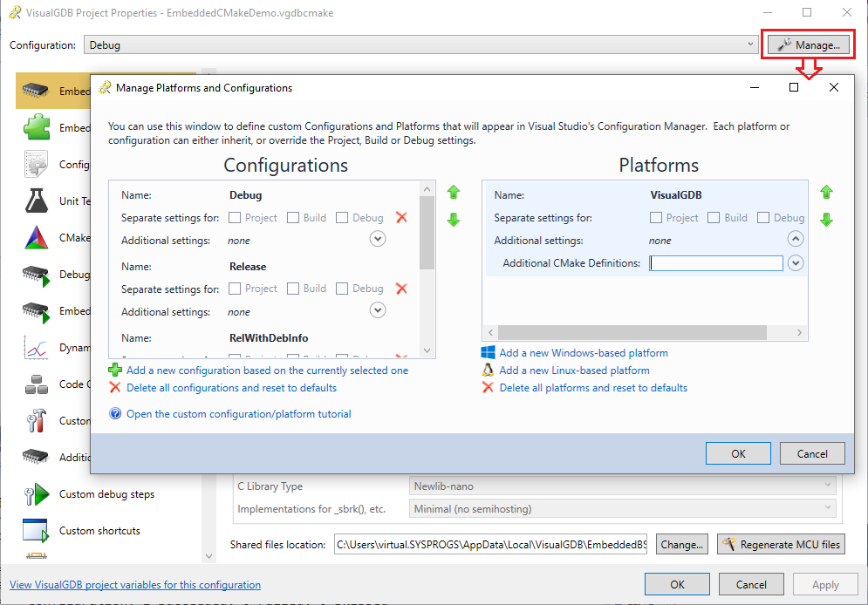The height and width of the screenshot is (605, 868).
Task: Click the Shared files location path field
Action: (x=490, y=544)
